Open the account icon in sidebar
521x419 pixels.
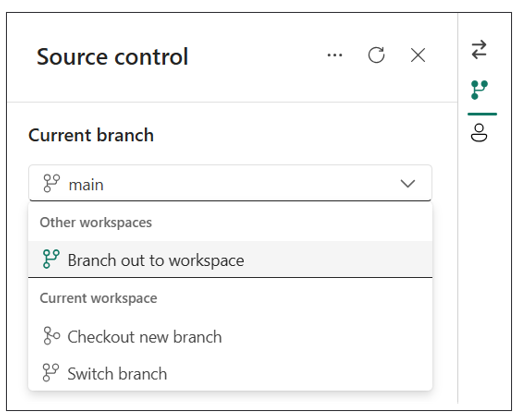pyautogui.click(x=479, y=133)
